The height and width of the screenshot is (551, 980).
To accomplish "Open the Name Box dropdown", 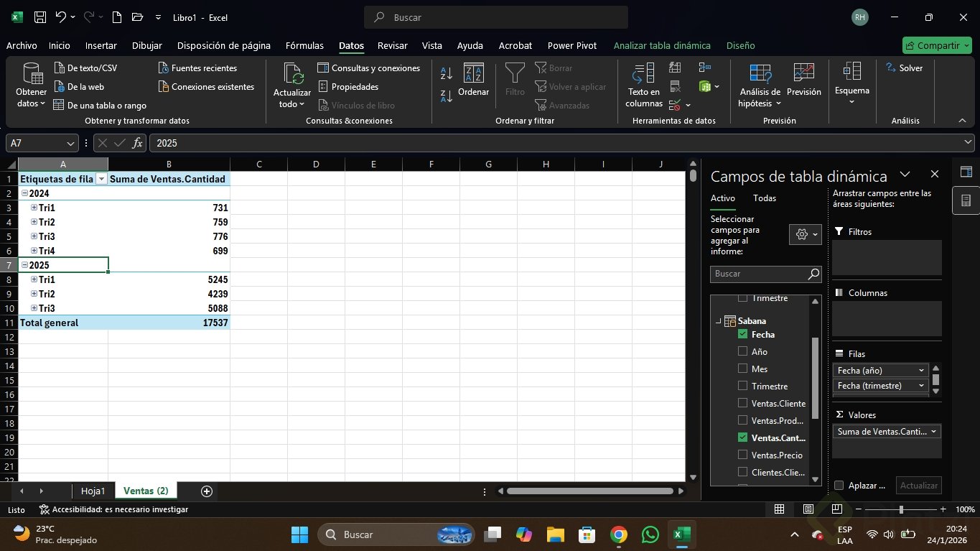I will [70, 143].
